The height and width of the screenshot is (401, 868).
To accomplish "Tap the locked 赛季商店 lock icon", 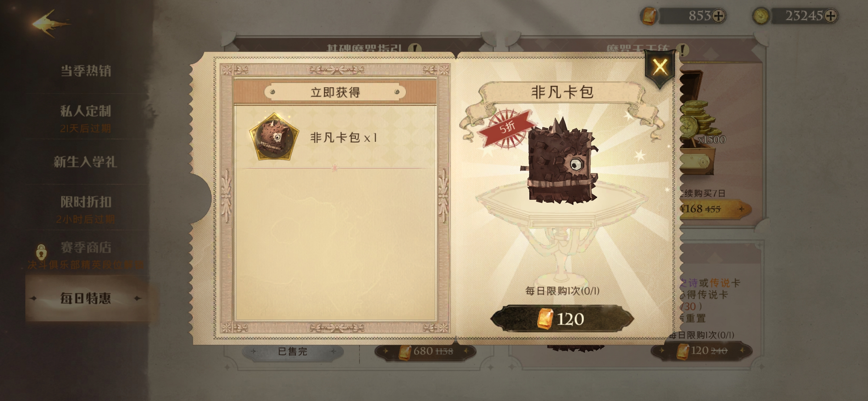I will tap(41, 252).
